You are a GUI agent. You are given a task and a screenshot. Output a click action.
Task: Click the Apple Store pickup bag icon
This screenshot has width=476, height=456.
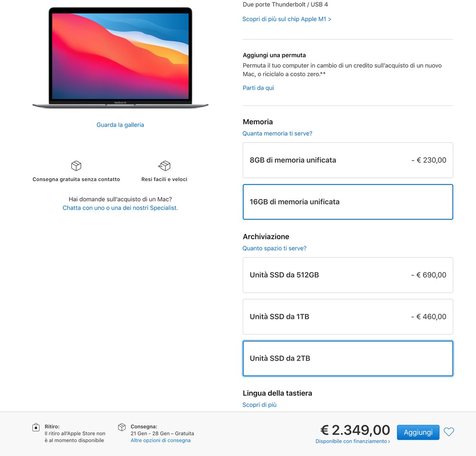[x=36, y=427]
